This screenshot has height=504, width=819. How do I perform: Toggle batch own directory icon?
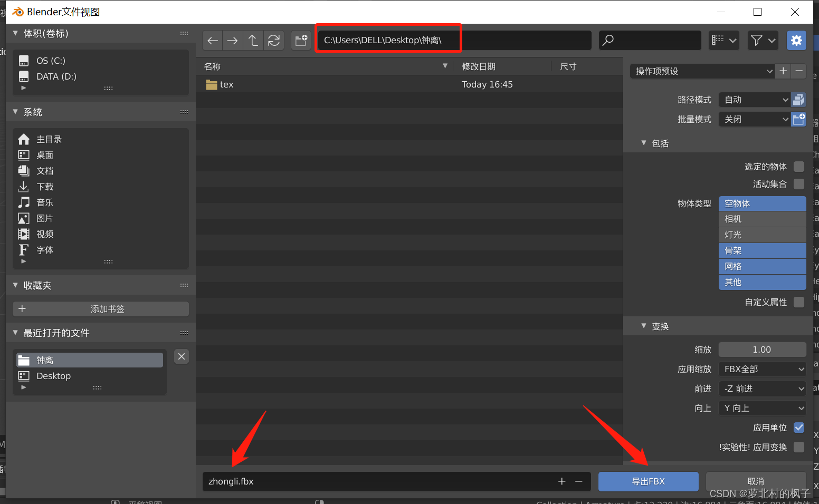pos(799,119)
